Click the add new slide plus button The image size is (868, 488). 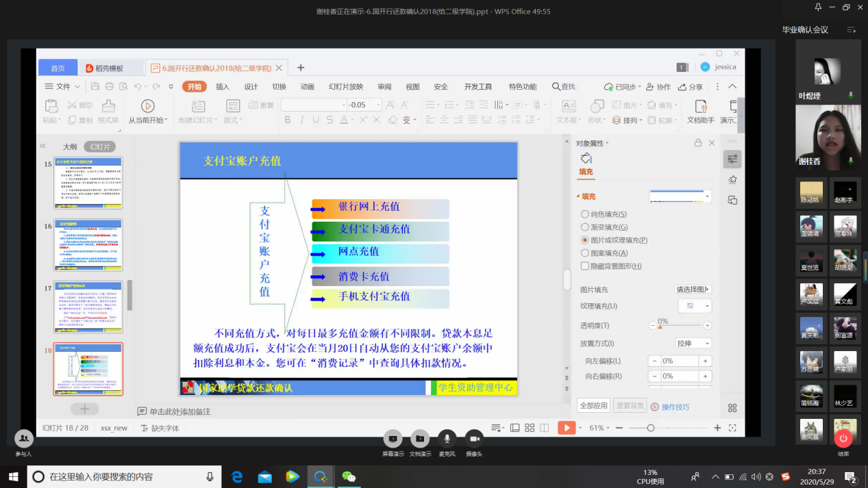pos(84,409)
